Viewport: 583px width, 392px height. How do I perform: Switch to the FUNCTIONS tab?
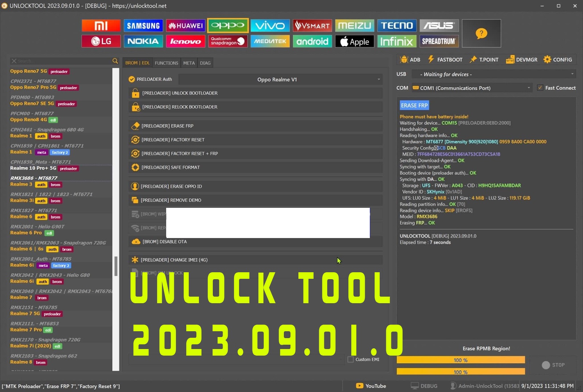(167, 63)
